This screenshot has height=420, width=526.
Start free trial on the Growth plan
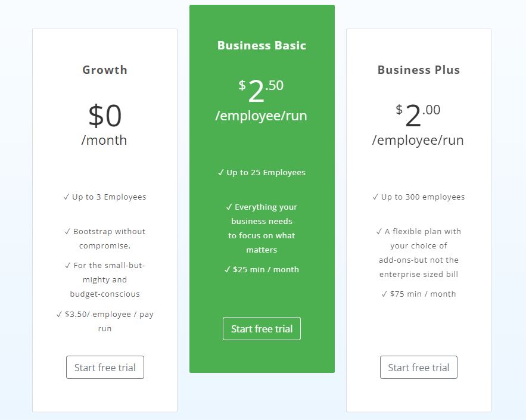point(105,367)
